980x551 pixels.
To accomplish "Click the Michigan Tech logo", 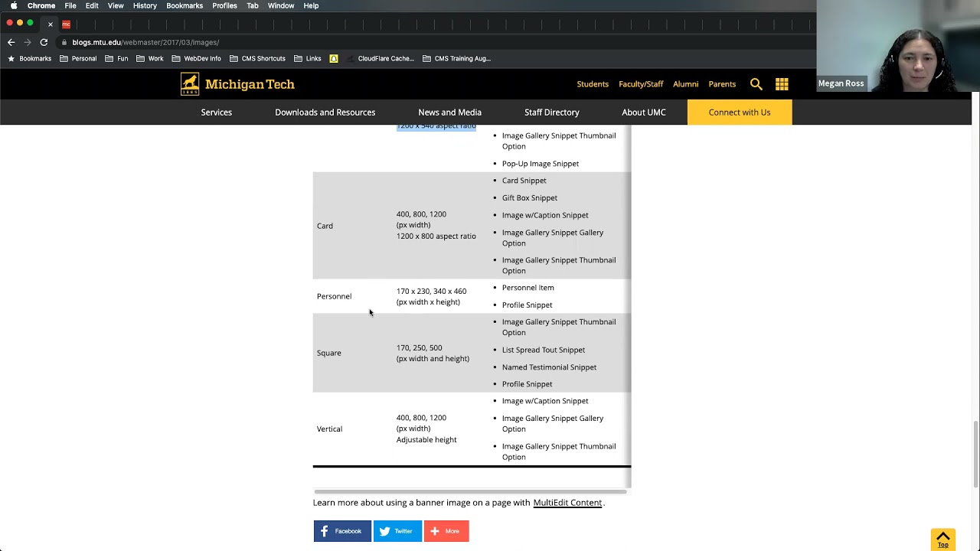I will pyautogui.click(x=237, y=84).
